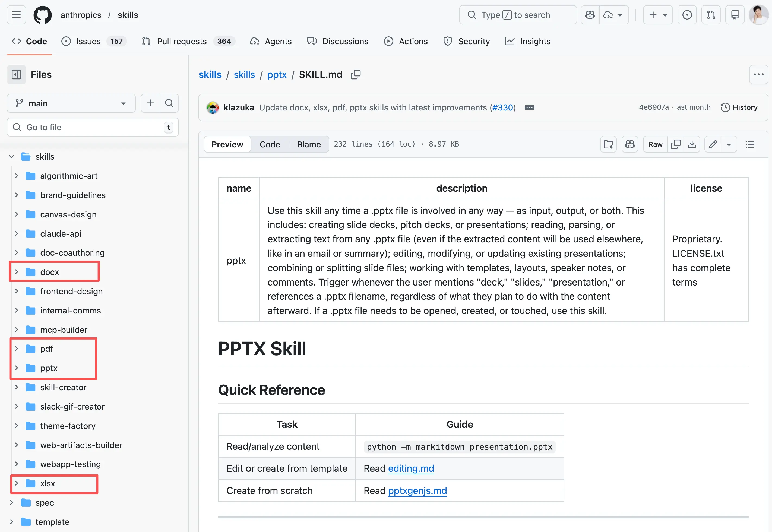View the file History
Image resolution: width=772 pixels, height=532 pixels.
click(x=739, y=107)
